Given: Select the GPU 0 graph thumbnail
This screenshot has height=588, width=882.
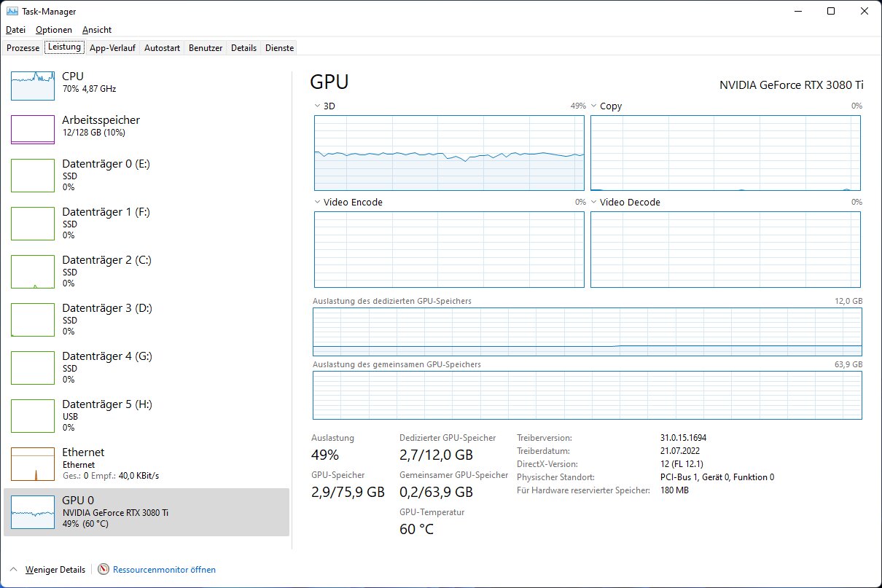Looking at the screenshot, I should click(x=33, y=512).
